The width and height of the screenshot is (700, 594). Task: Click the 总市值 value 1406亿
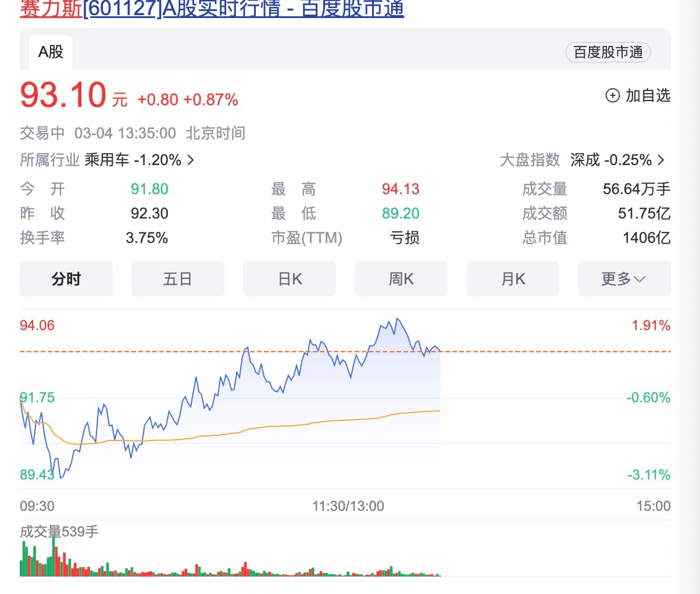click(647, 238)
